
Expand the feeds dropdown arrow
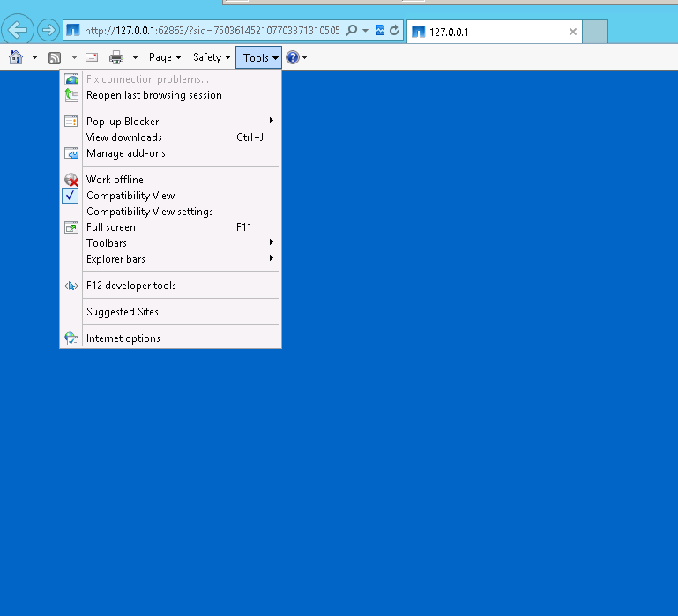74,57
